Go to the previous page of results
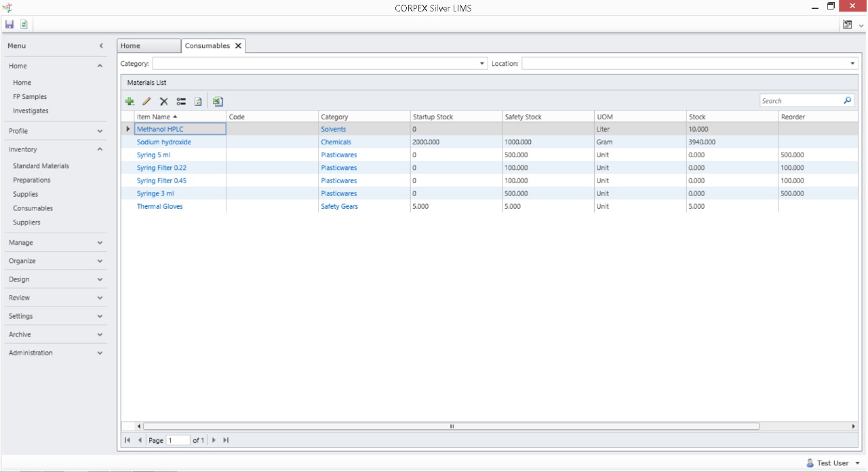The width and height of the screenshot is (868, 472). coord(140,440)
